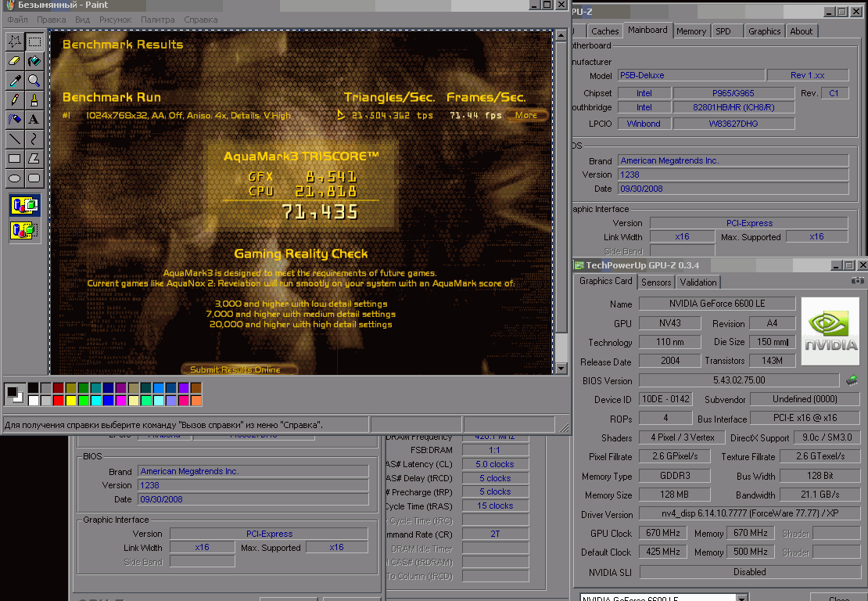Switch to the Sensors tab in GPU-Z
Viewport: 868px width, 601px height.
click(656, 283)
